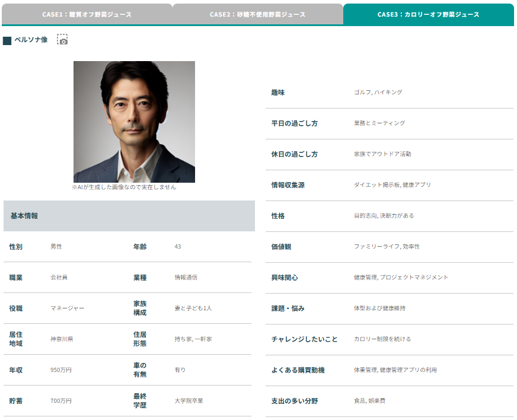517x420 pixels.
Task: Select the CASE3 カロリーオフ野菜ジュース tab
Action: tap(428, 14)
